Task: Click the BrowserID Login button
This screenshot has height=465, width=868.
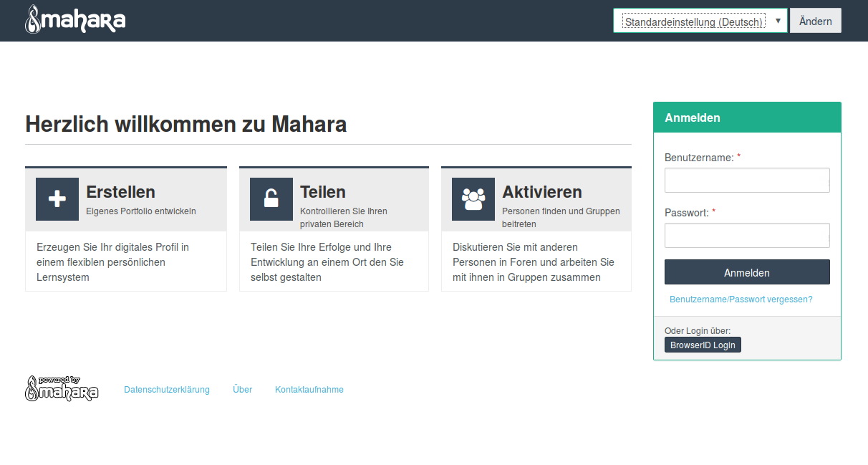Action: point(703,345)
